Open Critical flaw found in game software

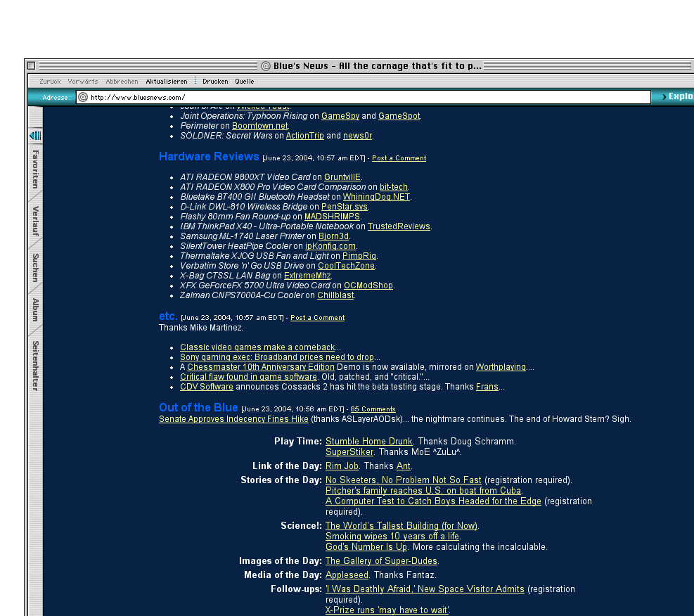click(x=248, y=377)
